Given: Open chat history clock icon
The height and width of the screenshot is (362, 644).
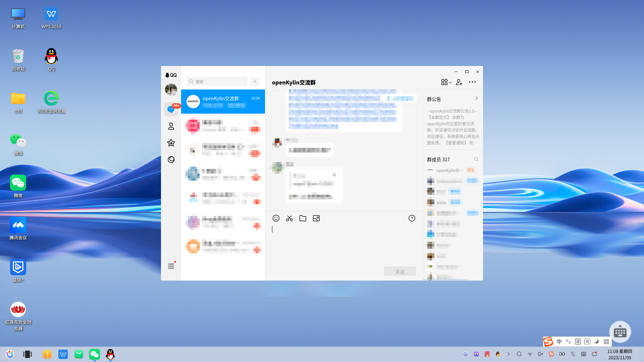Looking at the screenshot, I should pyautogui.click(x=412, y=218).
